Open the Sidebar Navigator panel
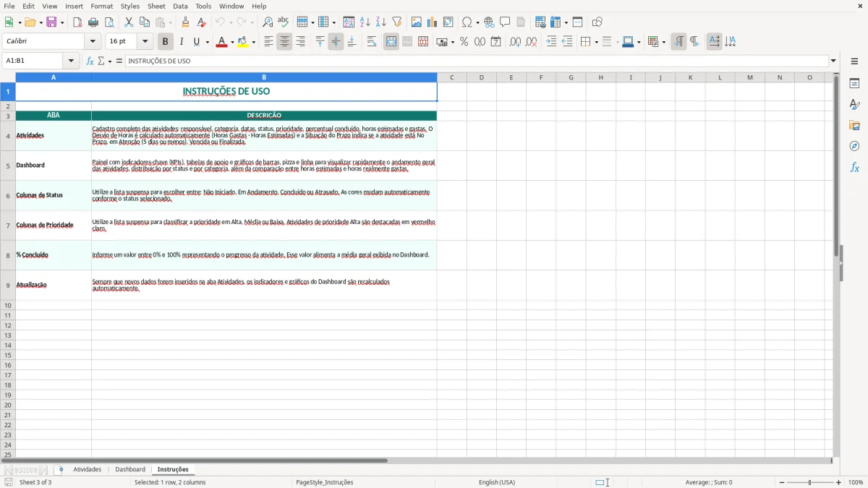868x488 pixels. pyautogui.click(x=854, y=146)
